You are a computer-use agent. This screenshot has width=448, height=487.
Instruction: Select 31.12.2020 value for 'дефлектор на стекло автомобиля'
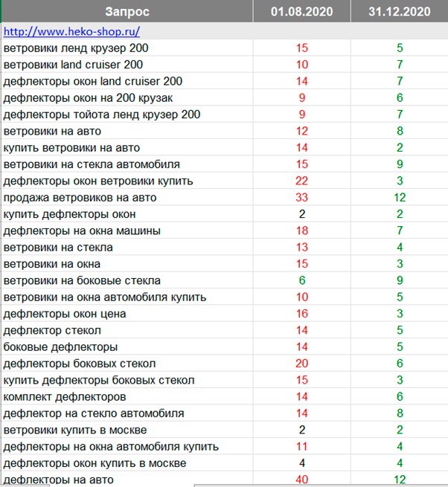[x=400, y=413]
